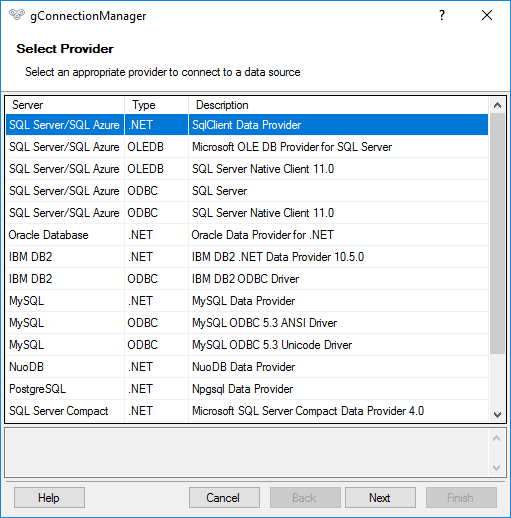Click the Description column header
Viewport: 511px width, 518px height.
click(x=338, y=105)
